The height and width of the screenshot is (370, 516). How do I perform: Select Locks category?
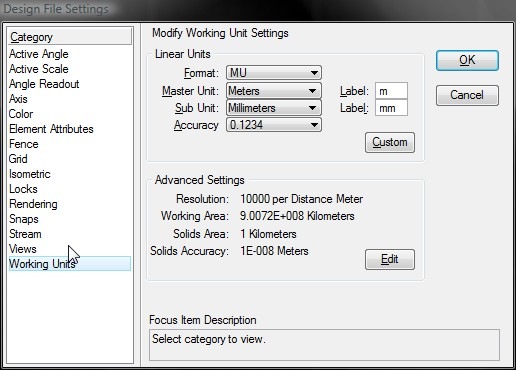pyautogui.click(x=23, y=189)
